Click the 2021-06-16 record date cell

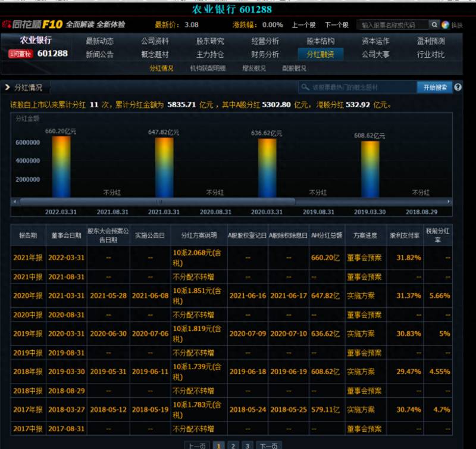[x=248, y=295]
